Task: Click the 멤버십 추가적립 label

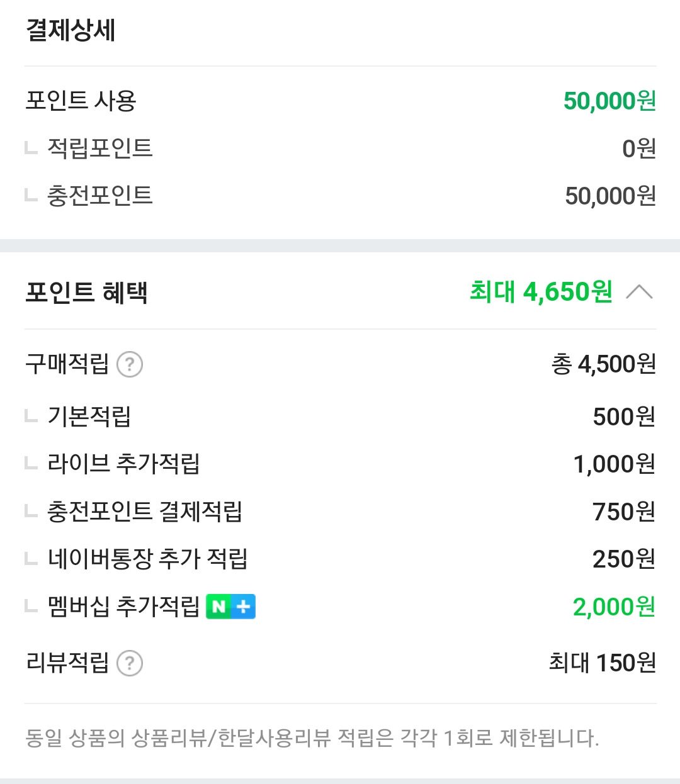Action: pyautogui.click(x=123, y=607)
